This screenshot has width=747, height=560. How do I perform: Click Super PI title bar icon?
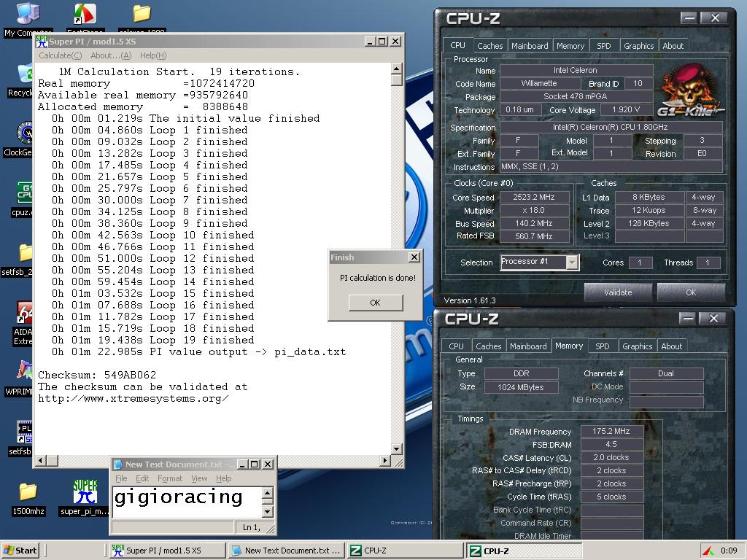pos(42,42)
